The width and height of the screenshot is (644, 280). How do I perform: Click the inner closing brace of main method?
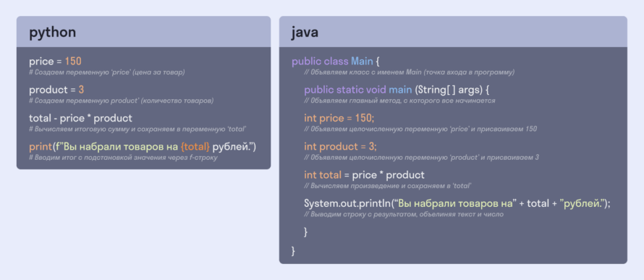click(305, 232)
